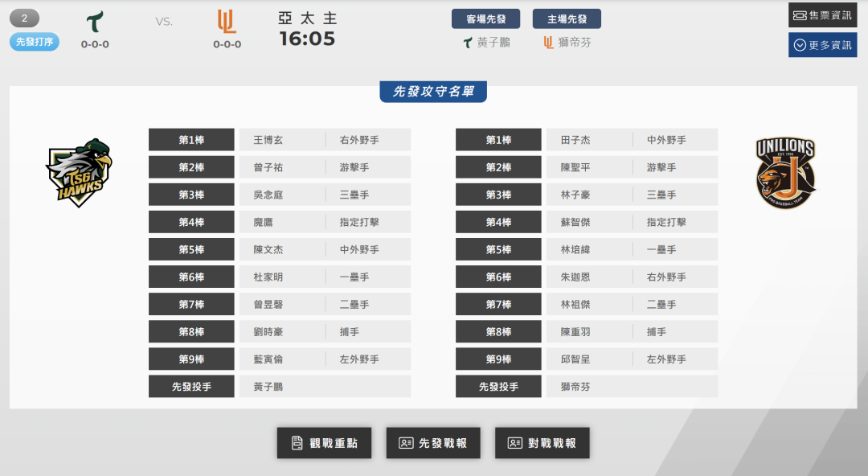Select the 先發攻守名單 tab header
This screenshot has height=476, width=868.
click(x=433, y=92)
